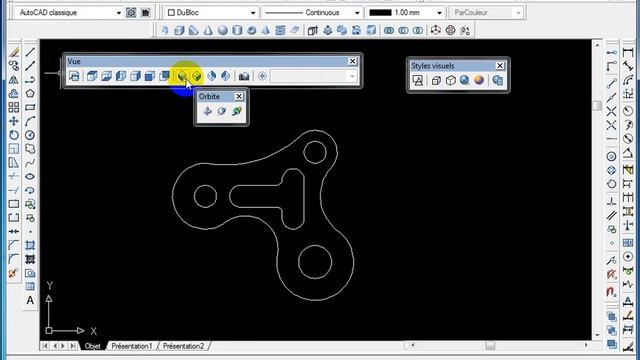Image resolution: width=640 pixels, height=360 pixels.
Task: Open the ParCouleur plot style dropdown
Action: point(518,13)
